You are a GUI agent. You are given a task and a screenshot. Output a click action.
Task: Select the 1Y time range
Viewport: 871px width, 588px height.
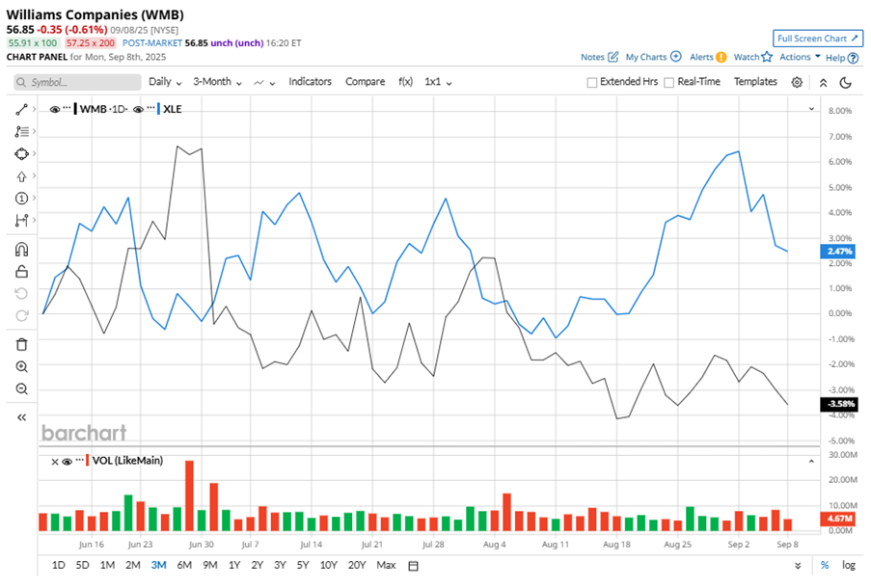pyautogui.click(x=233, y=565)
